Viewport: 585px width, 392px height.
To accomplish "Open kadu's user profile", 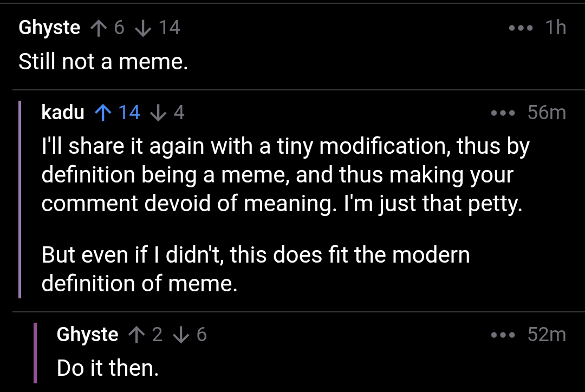I will [x=63, y=113].
